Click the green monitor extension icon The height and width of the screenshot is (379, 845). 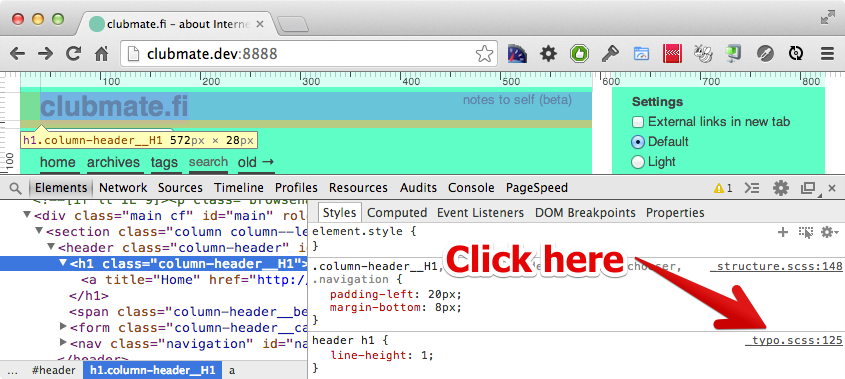(734, 53)
